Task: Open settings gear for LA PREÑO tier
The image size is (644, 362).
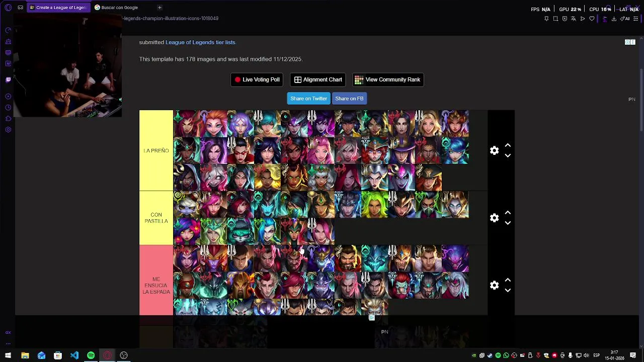Action: pyautogui.click(x=494, y=150)
